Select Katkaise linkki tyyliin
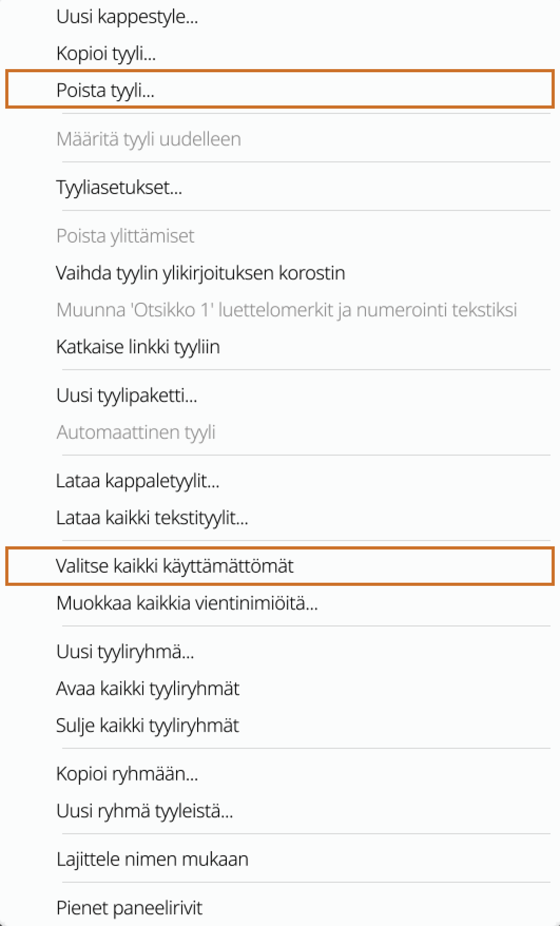Viewport: 560px width, 926px height. [139, 347]
